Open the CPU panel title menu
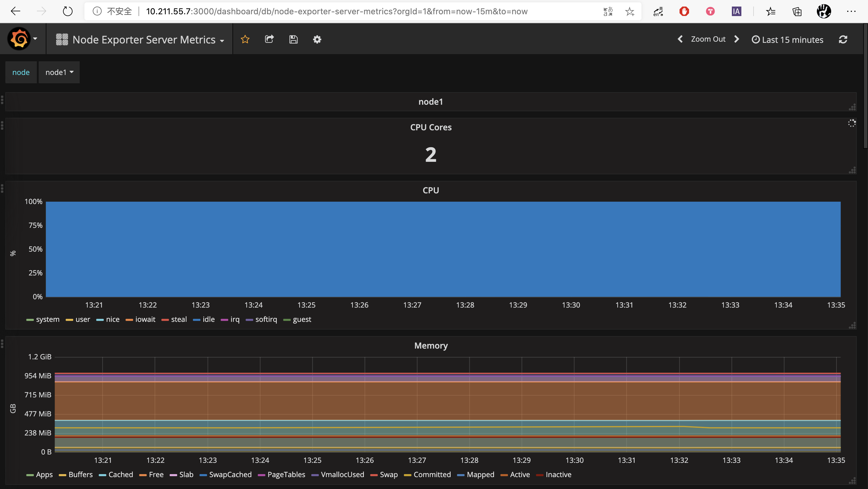Screen dimensions: 868x489 click(431, 190)
